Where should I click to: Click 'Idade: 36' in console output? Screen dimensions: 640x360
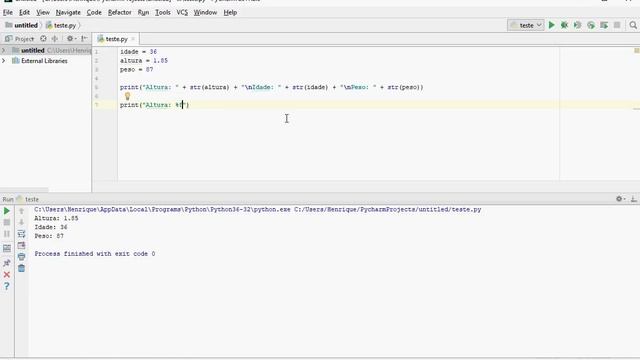tap(51, 227)
